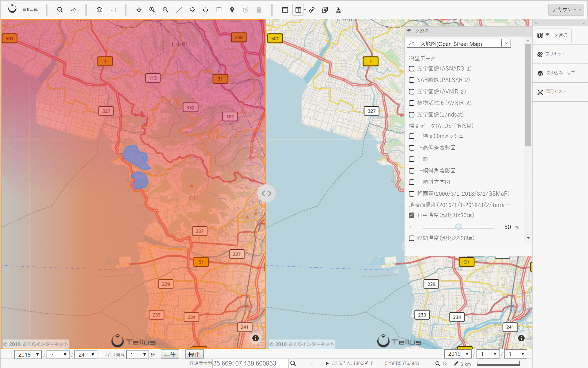Click the Tellus logo in header
Viewport: 588px width, 368px height.
[x=23, y=9]
